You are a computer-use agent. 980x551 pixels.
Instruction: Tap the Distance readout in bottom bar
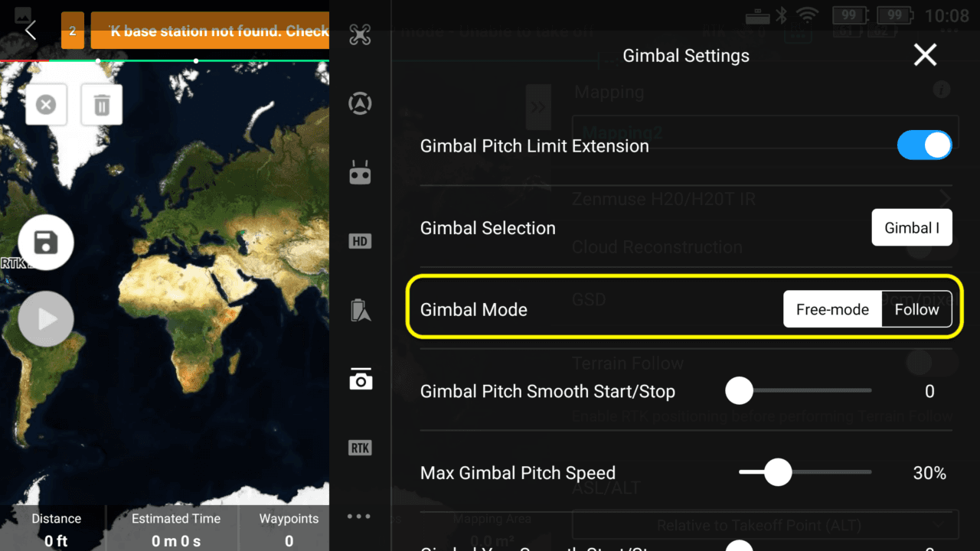(x=56, y=530)
